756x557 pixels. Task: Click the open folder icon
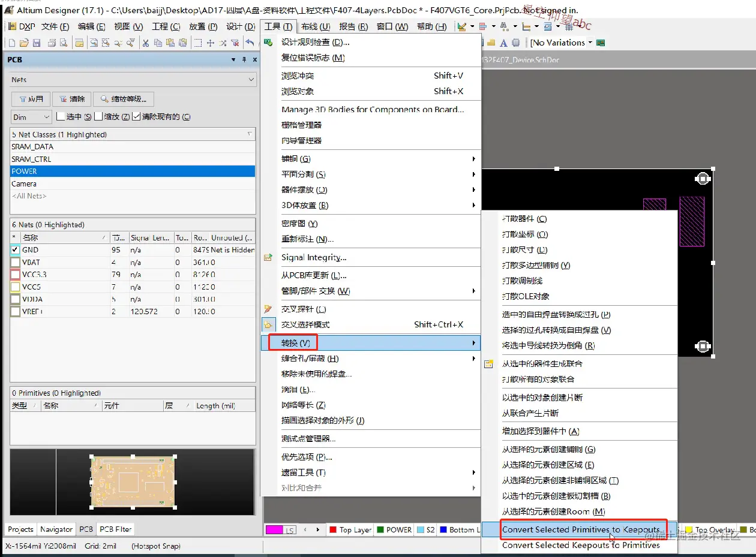coord(24,43)
